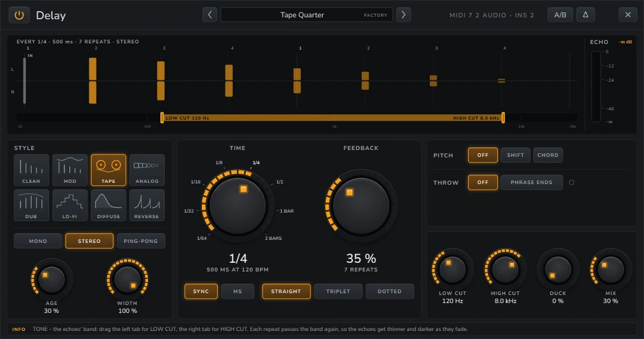This screenshot has height=339, width=644.
Task: Click the Width 100 % value
Action: click(128, 310)
